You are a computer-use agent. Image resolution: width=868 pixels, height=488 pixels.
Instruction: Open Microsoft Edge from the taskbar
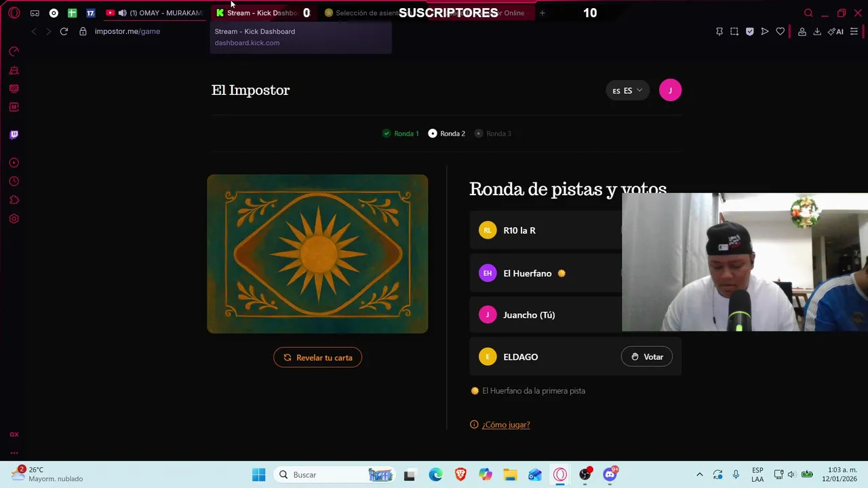435,474
